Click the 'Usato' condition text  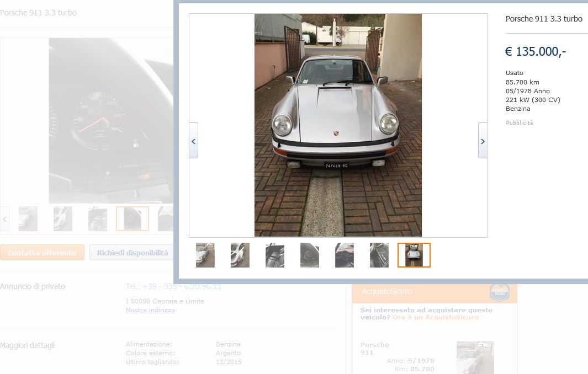pyautogui.click(x=515, y=73)
